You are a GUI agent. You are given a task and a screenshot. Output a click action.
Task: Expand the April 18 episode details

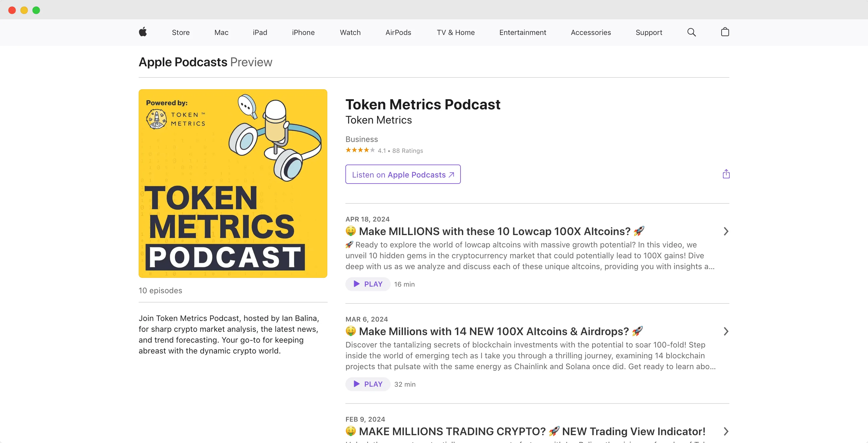[726, 231]
